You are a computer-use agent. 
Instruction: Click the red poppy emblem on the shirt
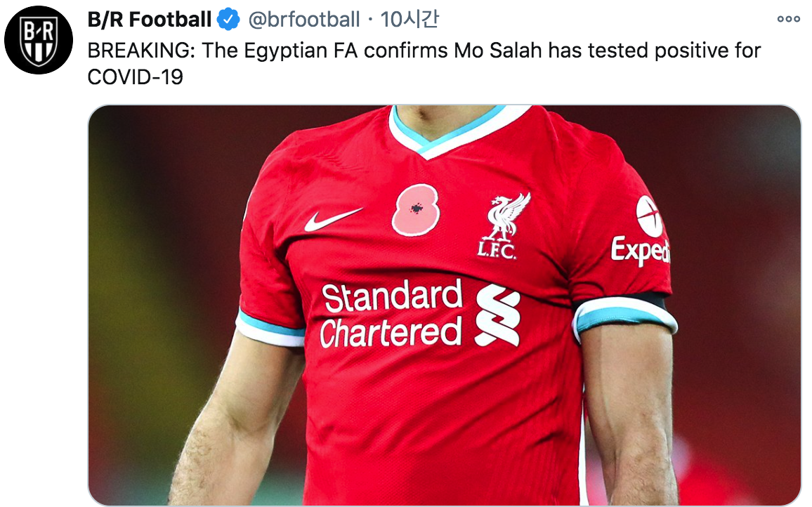(x=416, y=209)
